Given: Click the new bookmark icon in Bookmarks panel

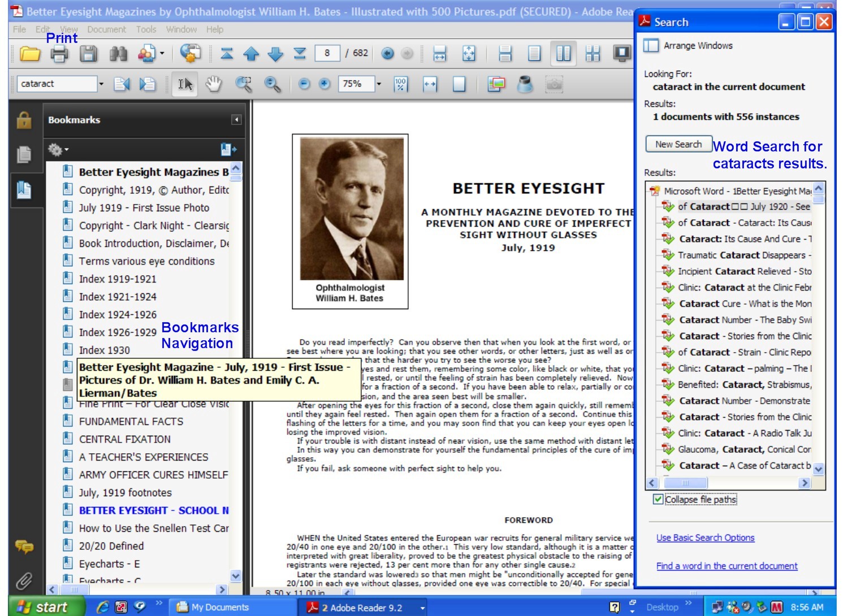Looking at the screenshot, I should (228, 149).
